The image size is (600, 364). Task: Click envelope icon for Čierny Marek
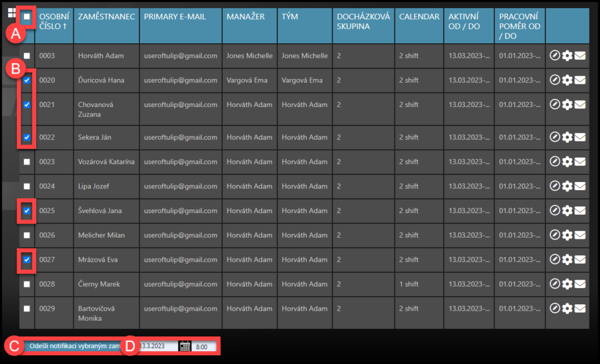[580, 284]
